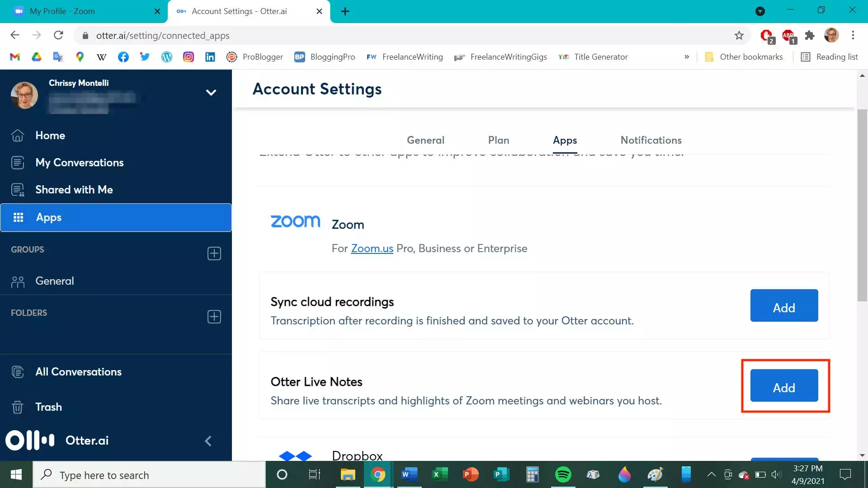Viewport: 868px width, 488px height.
Task: Open LinkedIn bookmark
Action: click(x=210, y=57)
